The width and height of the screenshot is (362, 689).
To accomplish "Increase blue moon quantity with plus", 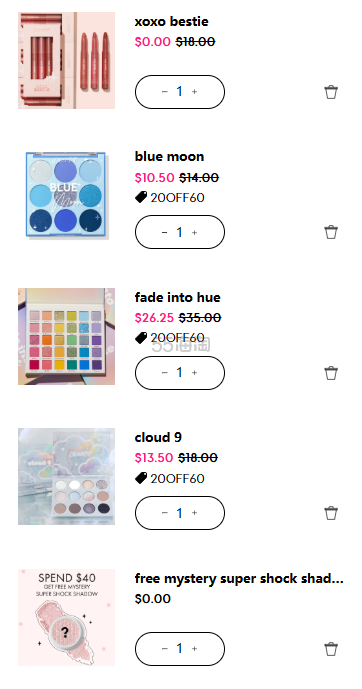I will click(195, 232).
